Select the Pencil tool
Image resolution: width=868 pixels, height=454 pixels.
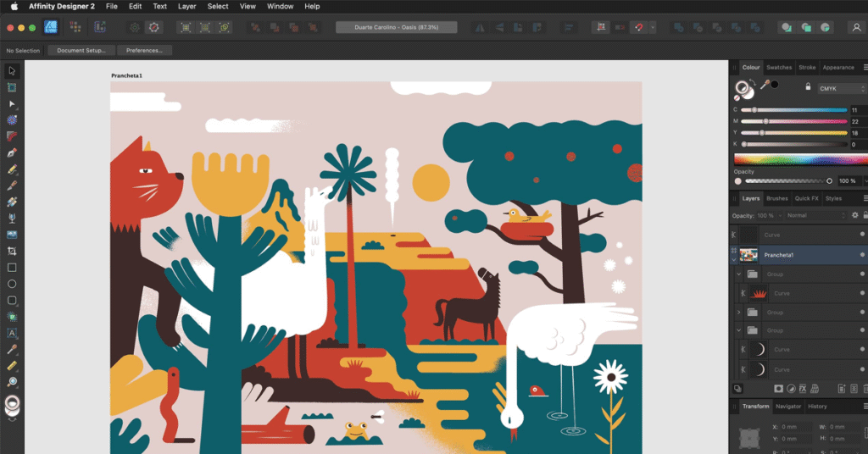point(12,169)
